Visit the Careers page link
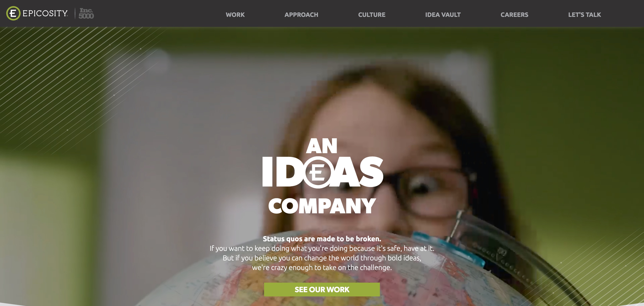The height and width of the screenshot is (306, 644). (514, 15)
